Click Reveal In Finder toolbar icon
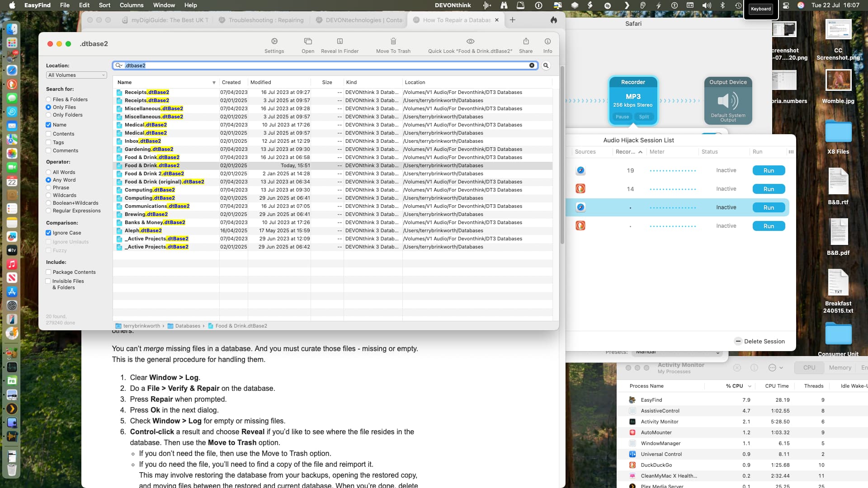868x488 pixels. point(340,42)
